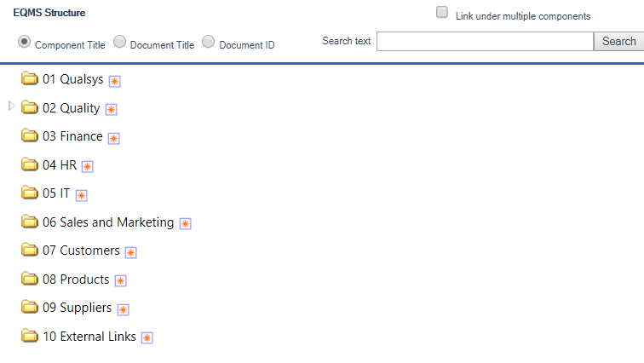Image resolution: width=644 pixels, height=363 pixels.
Task: Click the star icon next to 08 Products
Action: pos(120,281)
